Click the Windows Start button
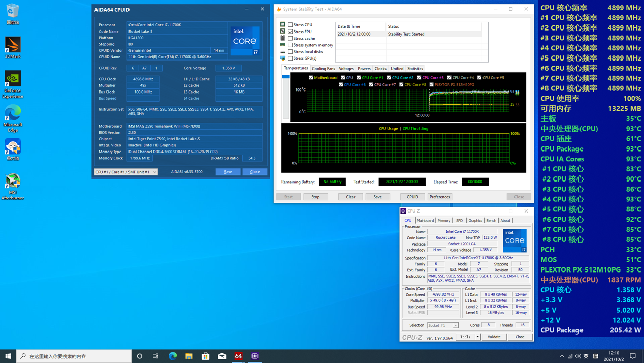Screen dimensions: 644x363 click(x=8, y=356)
